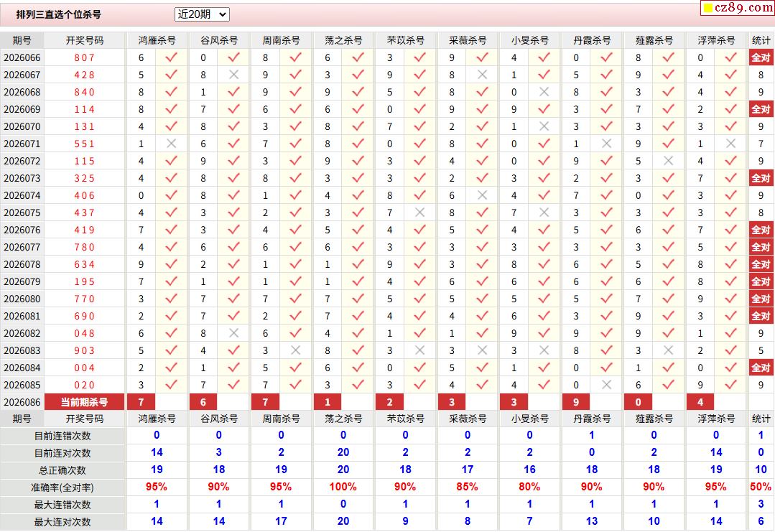Click the 全对 badge in row 2026066
This screenshot has width=775, height=532.
coord(761,57)
